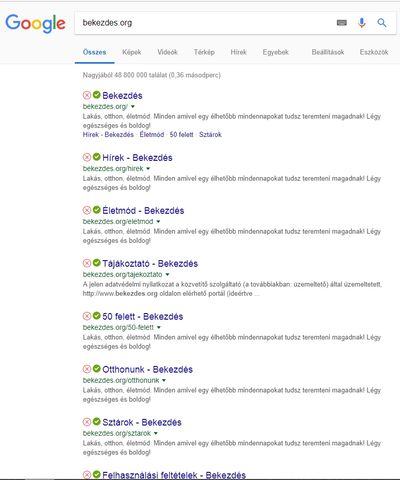Open the Tájákoztató - Bekezdés result title
The height and width of the screenshot is (480, 400).
(150, 264)
